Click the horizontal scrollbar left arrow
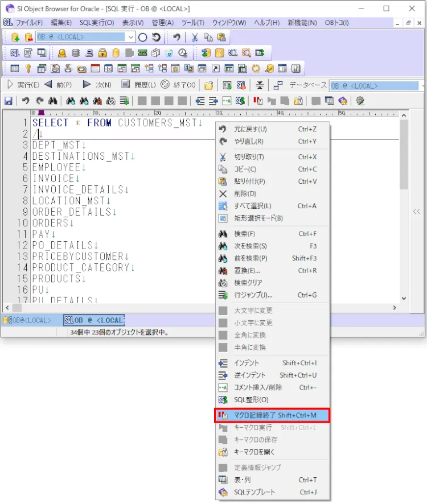The image size is (427, 504). pyautogui.click(x=7, y=308)
